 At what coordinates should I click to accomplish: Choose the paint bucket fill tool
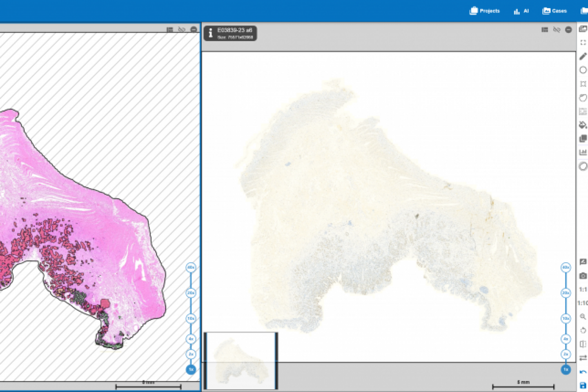[x=583, y=125]
